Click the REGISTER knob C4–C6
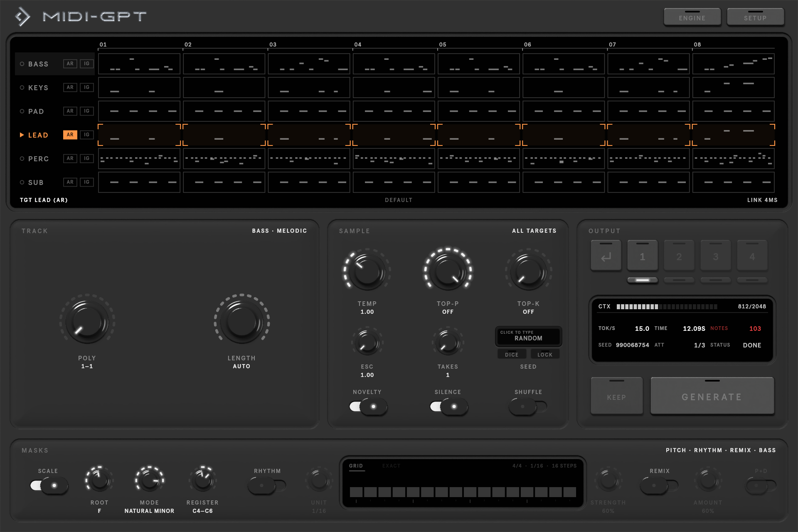Screen dimensions: 798x532 click(x=202, y=480)
